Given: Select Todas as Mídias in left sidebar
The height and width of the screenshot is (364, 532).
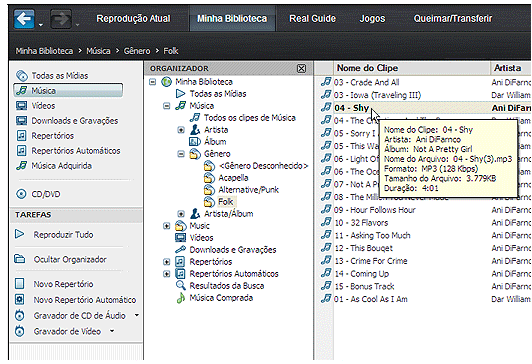Looking at the screenshot, I should [x=52, y=76].
